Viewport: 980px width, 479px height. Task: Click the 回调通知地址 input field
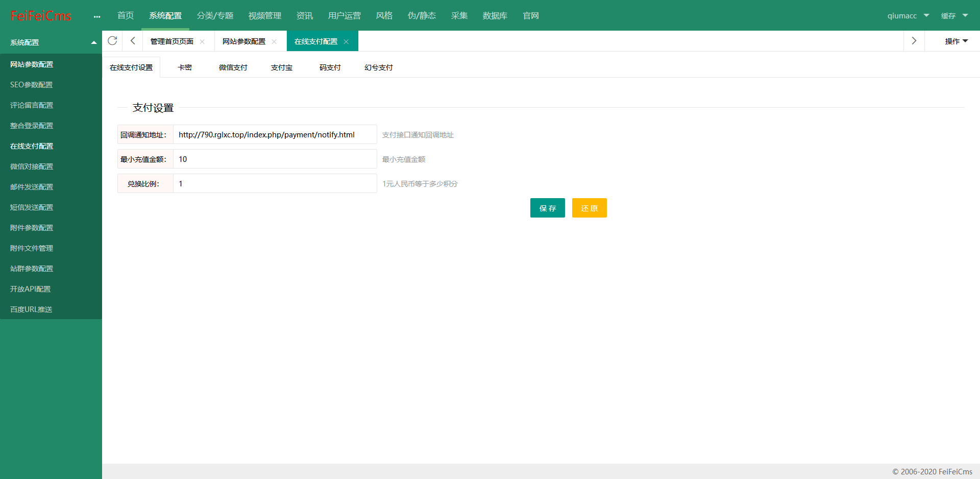[x=275, y=135]
